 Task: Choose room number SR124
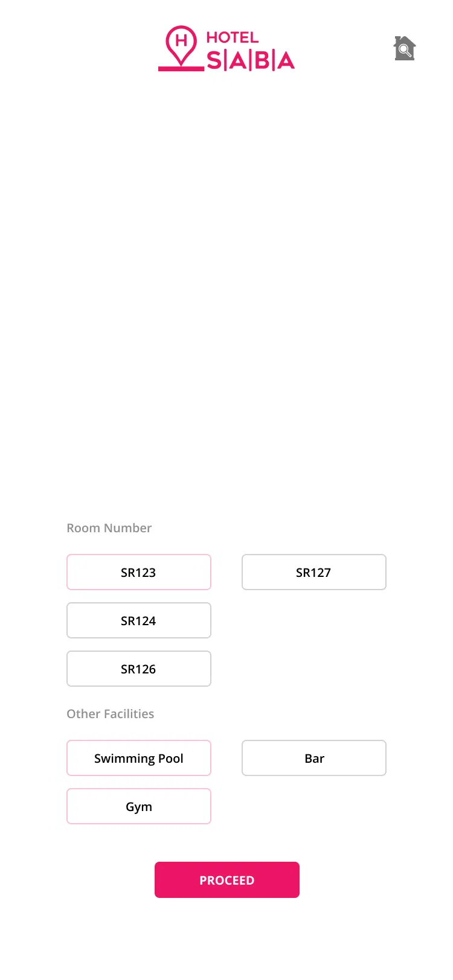(x=138, y=620)
